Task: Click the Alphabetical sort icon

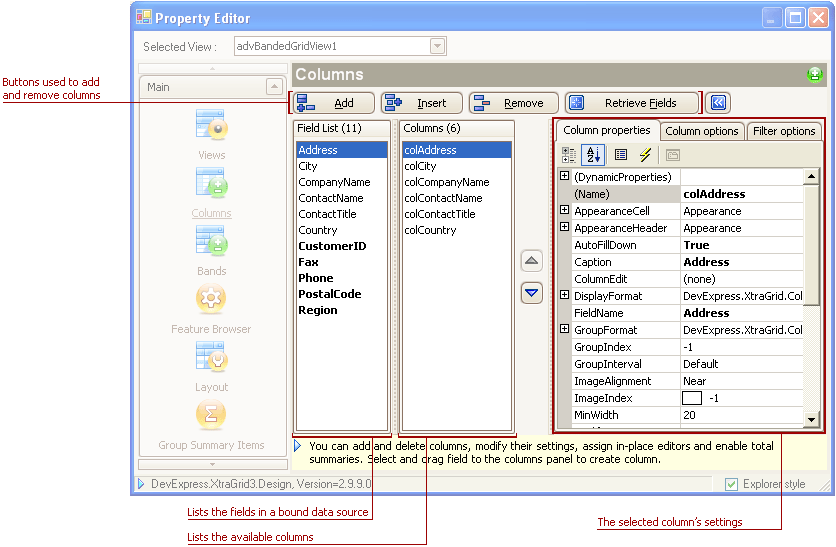Action: point(593,155)
